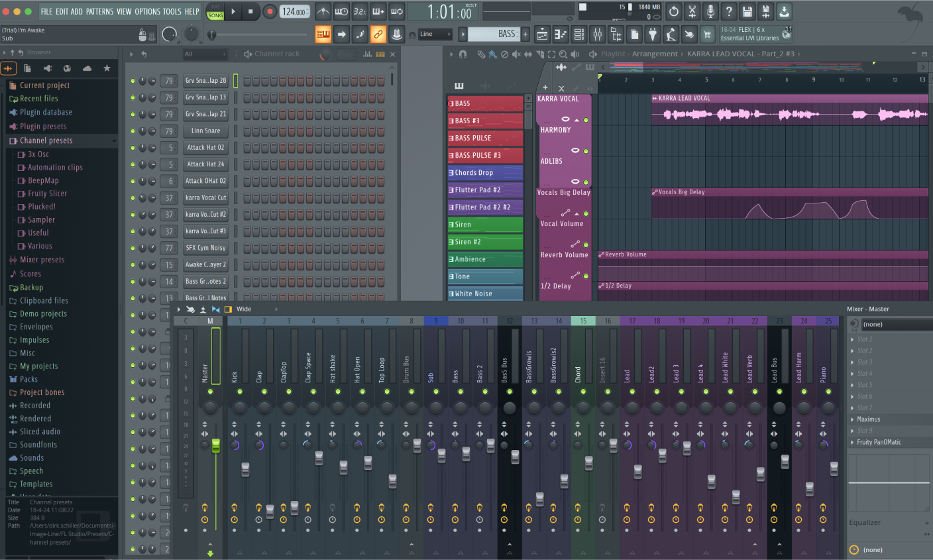Image resolution: width=933 pixels, height=560 pixels.
Task: Open the plugin picker plug icon
Action: [653, 34]
